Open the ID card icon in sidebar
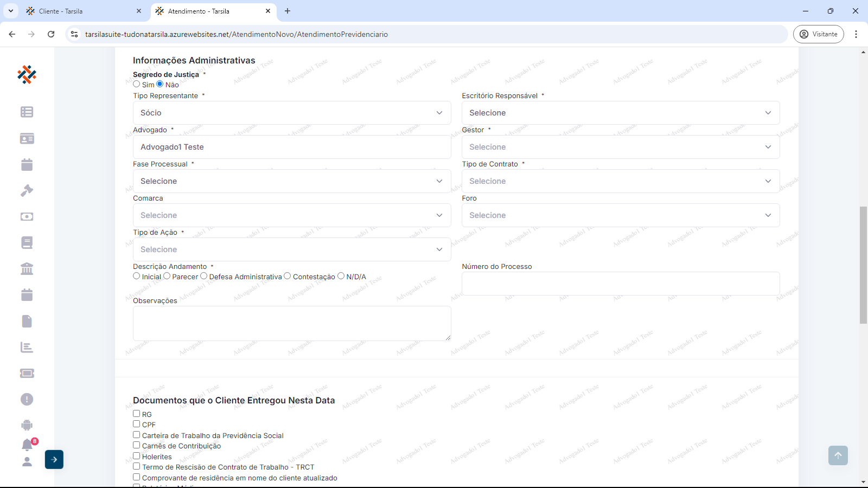868x488 pixels. tap(27, 139)
